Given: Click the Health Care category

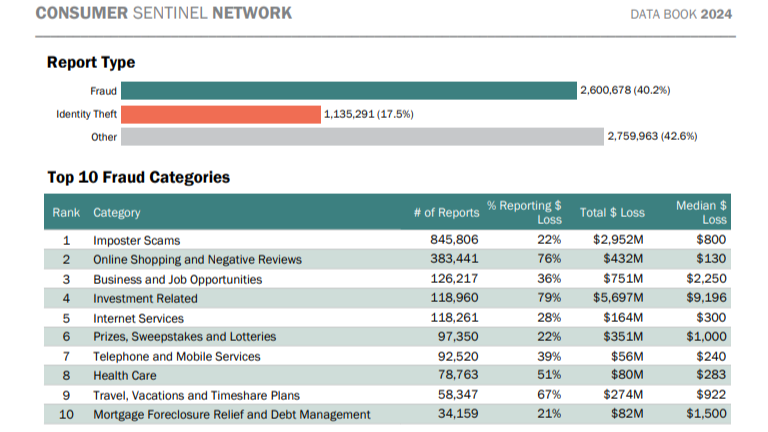Looking at the screenshot, I should point(124,376).
